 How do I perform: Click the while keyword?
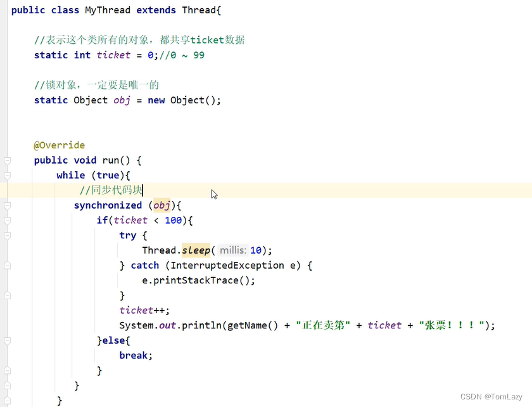(x=71, y=176)
